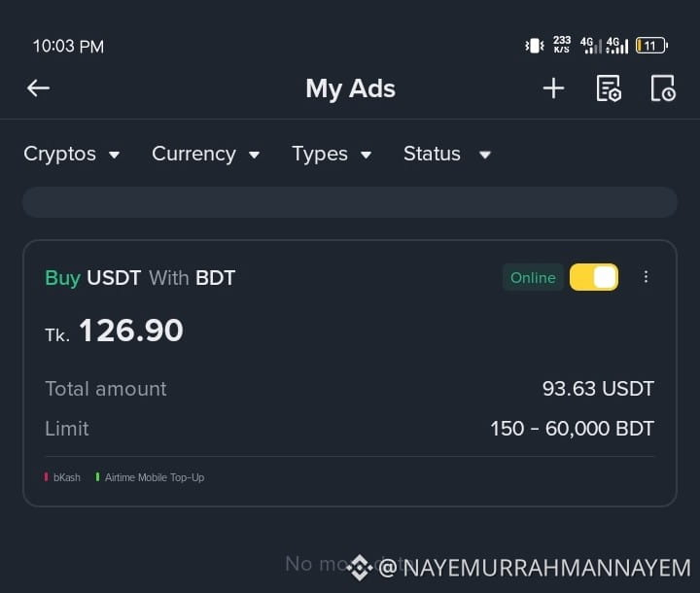The height and width of the screenshot is (593, 700).
Task: Add a new ad with plus icon
Action: (553, 87)
